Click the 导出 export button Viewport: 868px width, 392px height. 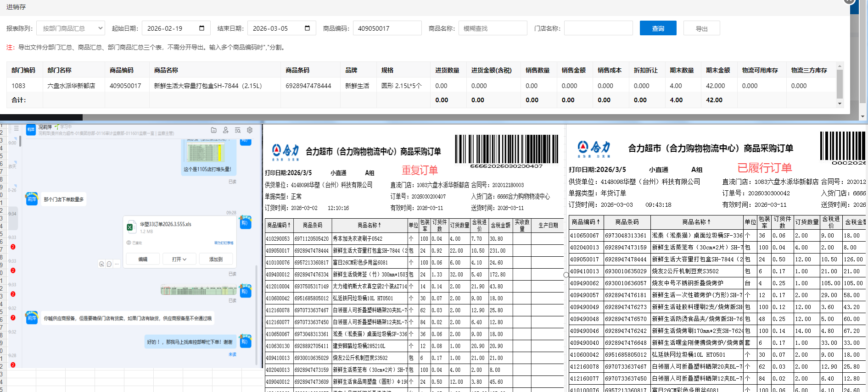(701, 28)
